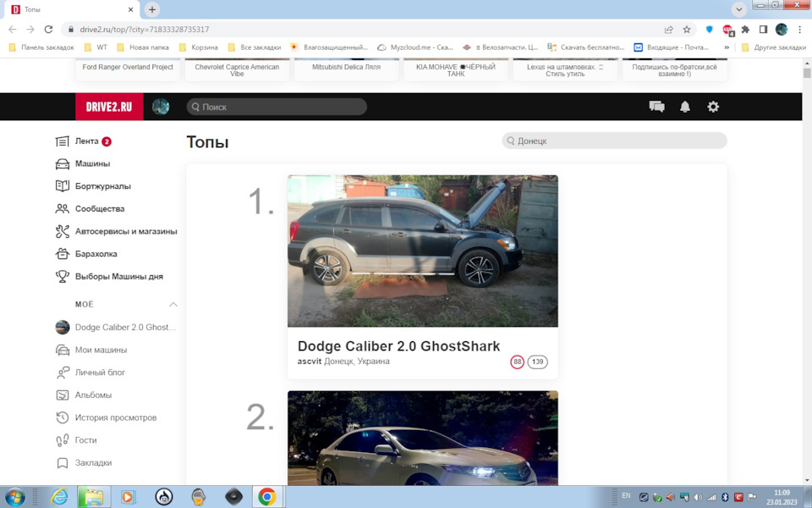Viewport: 812px width, 508px height.
Task: Open Закладки in sidebar
Action: [93, 463]
